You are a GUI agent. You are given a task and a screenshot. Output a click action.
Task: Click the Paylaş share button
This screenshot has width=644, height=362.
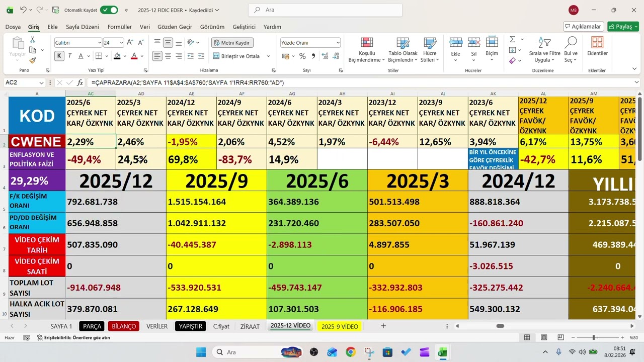(623, 27)
